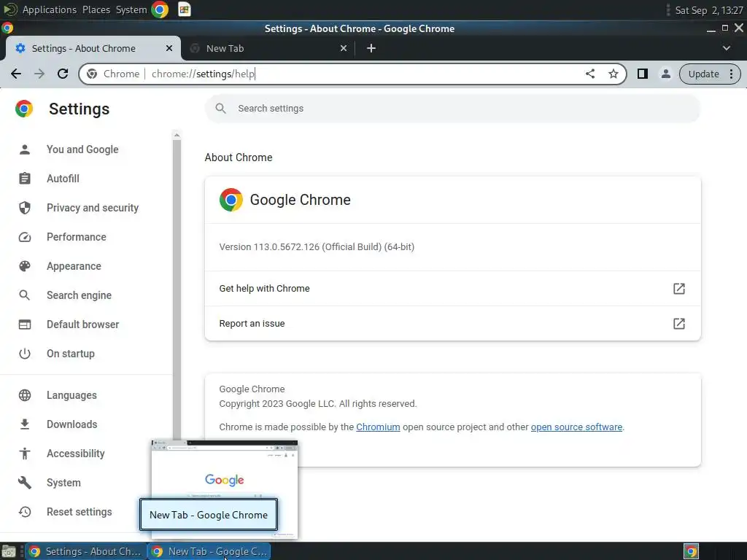The image size is (747, 560).
Task: Click the settings sidebar scrollbar thumb
Action: (x=177, y=290)
